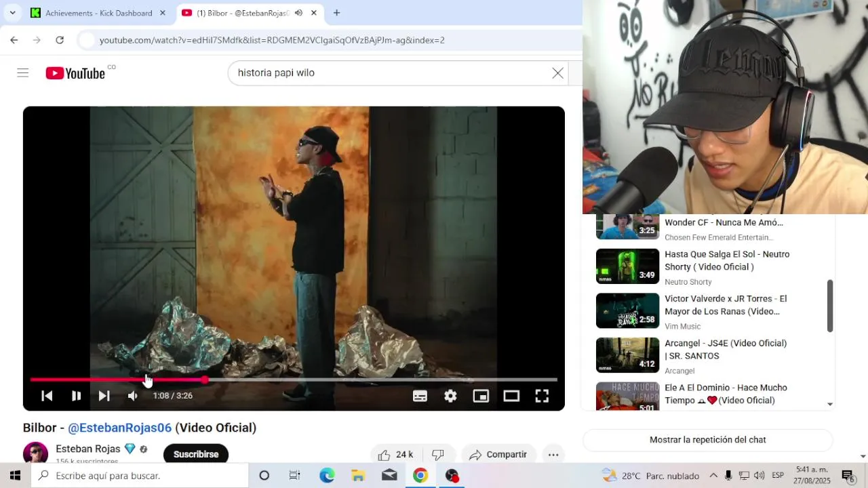Mute tab via the speaker icon

(x=298, y=13)
